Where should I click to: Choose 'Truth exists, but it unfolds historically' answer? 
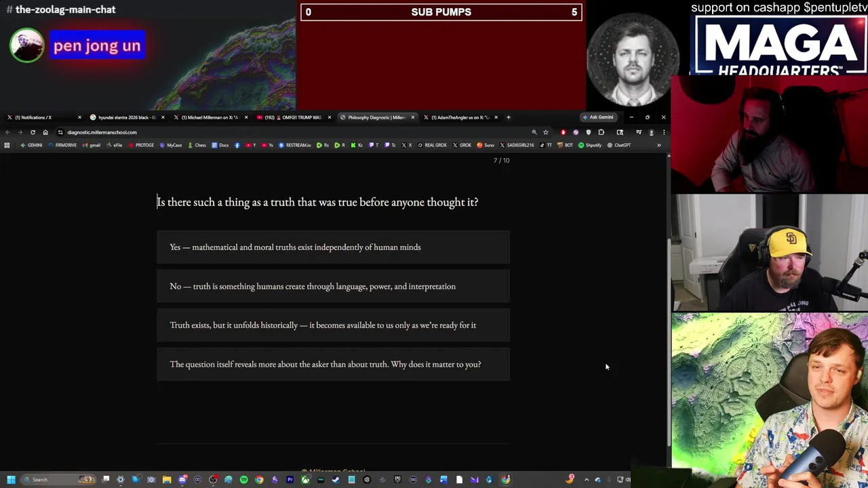click(x=333, y=325)
